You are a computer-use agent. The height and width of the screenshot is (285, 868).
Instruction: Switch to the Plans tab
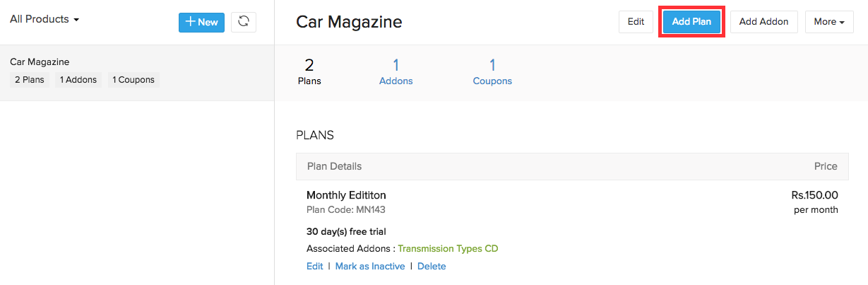309,73
